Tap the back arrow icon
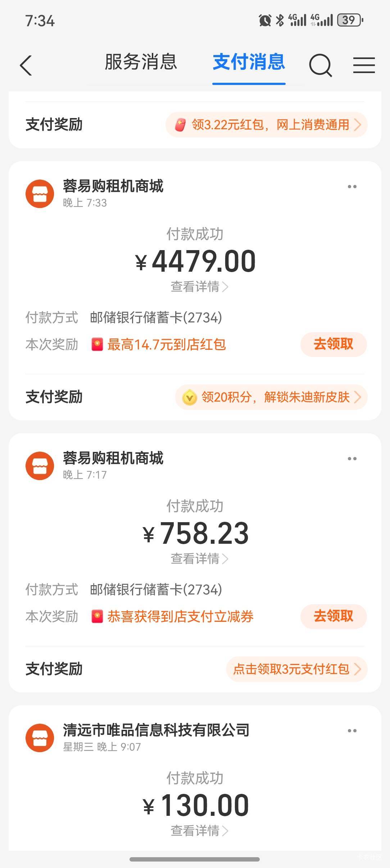This screenshot has width=390, height=868. tap(26, 65)
